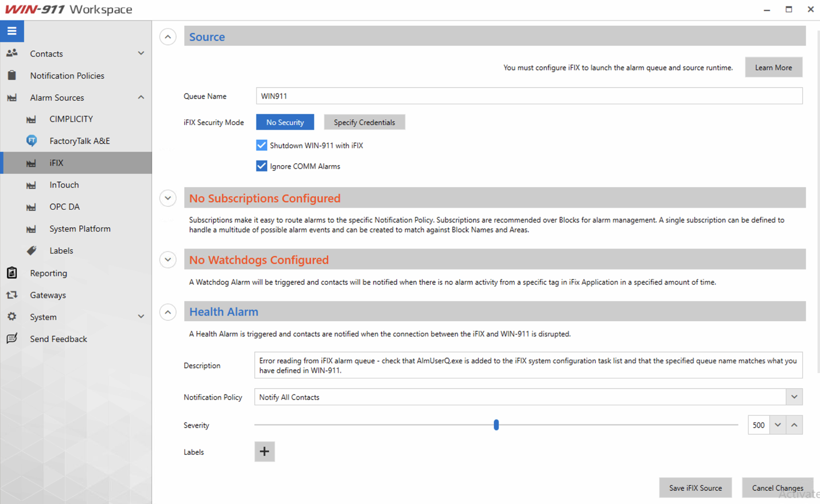Collapse the Alarm Sources chevron

(x=141, y=97)
